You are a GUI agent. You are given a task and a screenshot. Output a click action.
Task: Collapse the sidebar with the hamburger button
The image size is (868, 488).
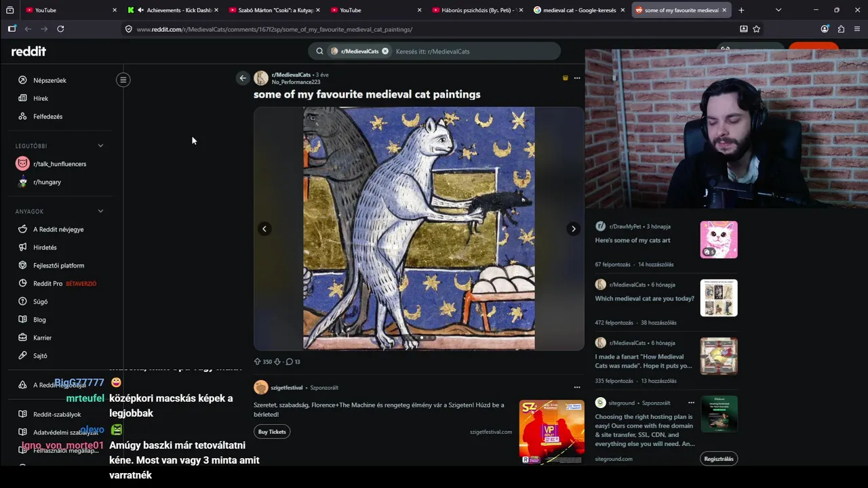(x=123, y=80)
